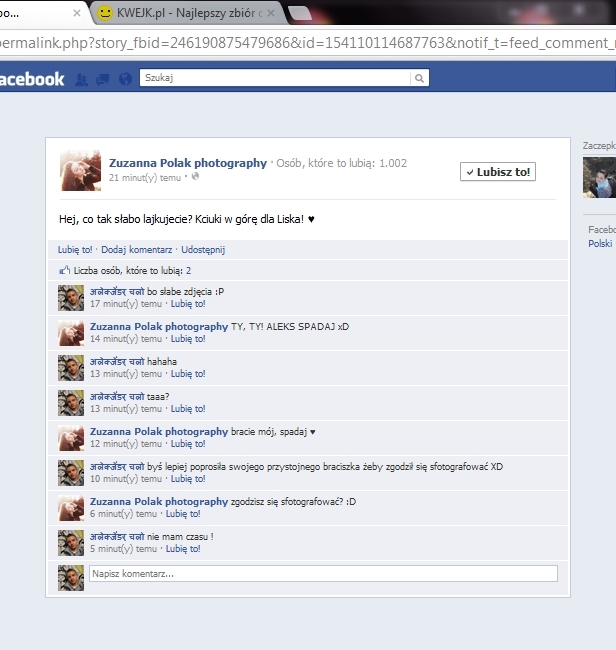Open the Zuzanna Polak photography page title
Viewport: 616px width, 650px height.
(x=187, y=163)
